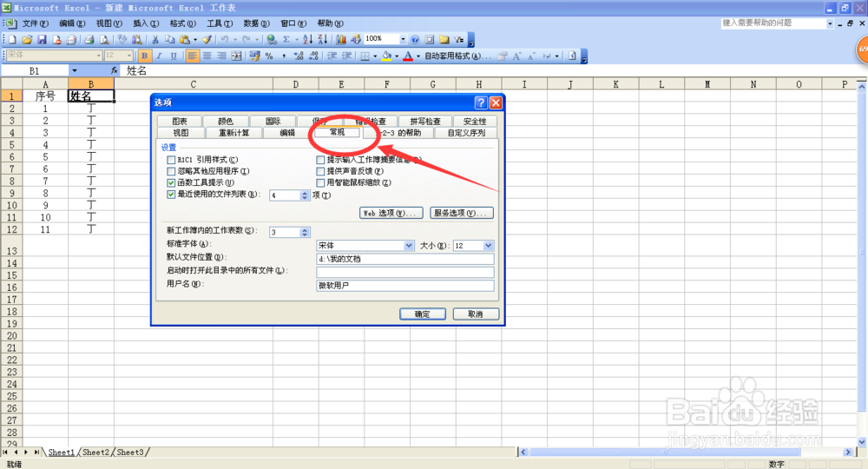The width and height of the screenshot is (868, 469).
Task: Open the toolbar font size dropdown
Action: pos(129,56)
